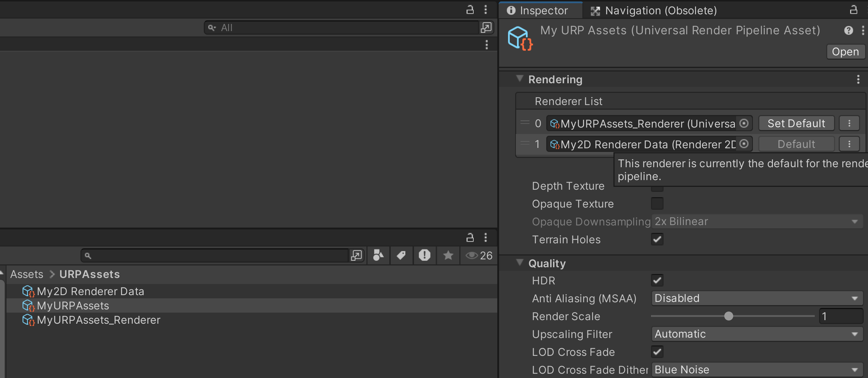The height and width of the screenshot is (378, 868).
Task: Open the Rendering section options menu
Action: click(x=858, y=79)
